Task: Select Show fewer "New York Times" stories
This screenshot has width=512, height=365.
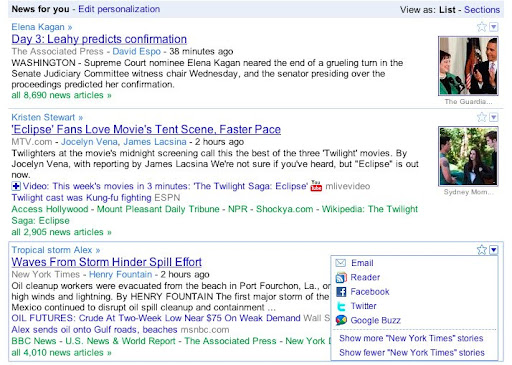Action: pyautogui.click(x=412, y=353)
